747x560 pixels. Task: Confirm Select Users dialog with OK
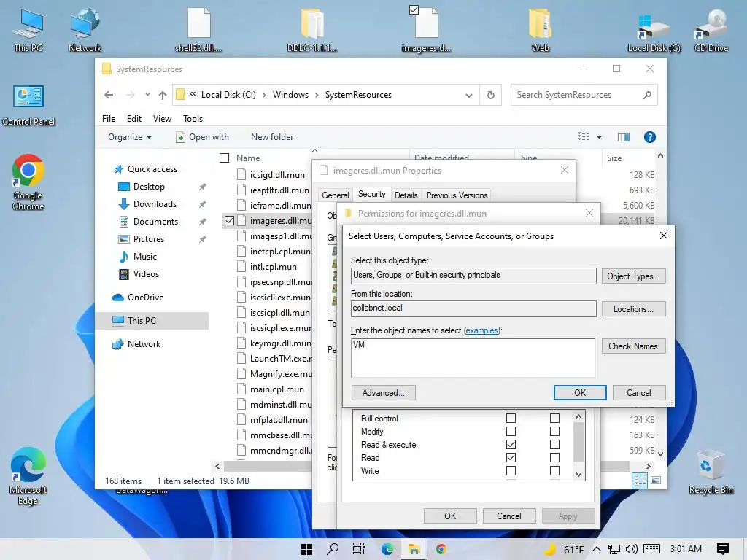coord(580,393)
